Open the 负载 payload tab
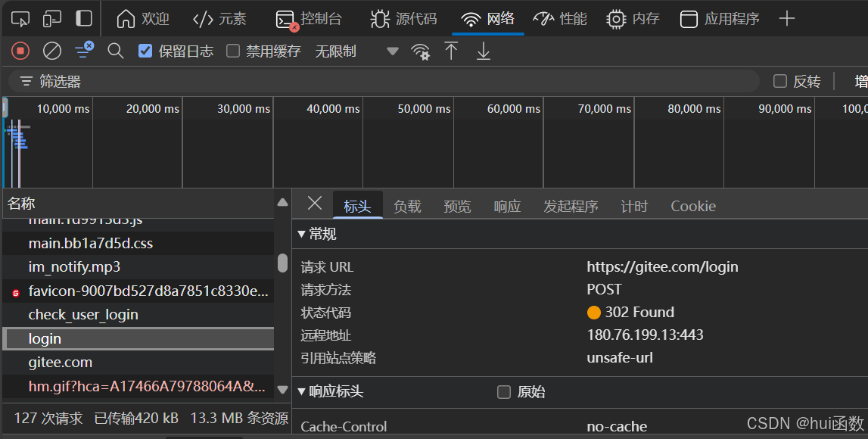Screen dimensions: 868x439 click(x=407, y=207)
